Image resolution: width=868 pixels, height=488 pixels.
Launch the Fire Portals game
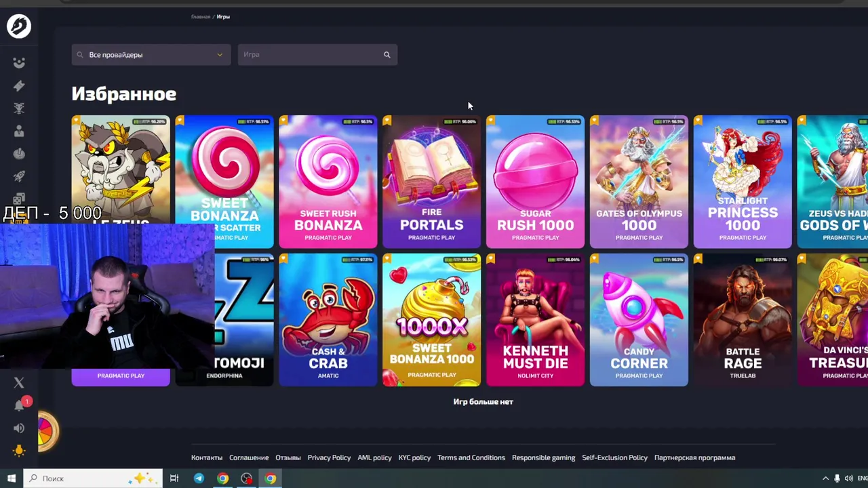point(432,182)
